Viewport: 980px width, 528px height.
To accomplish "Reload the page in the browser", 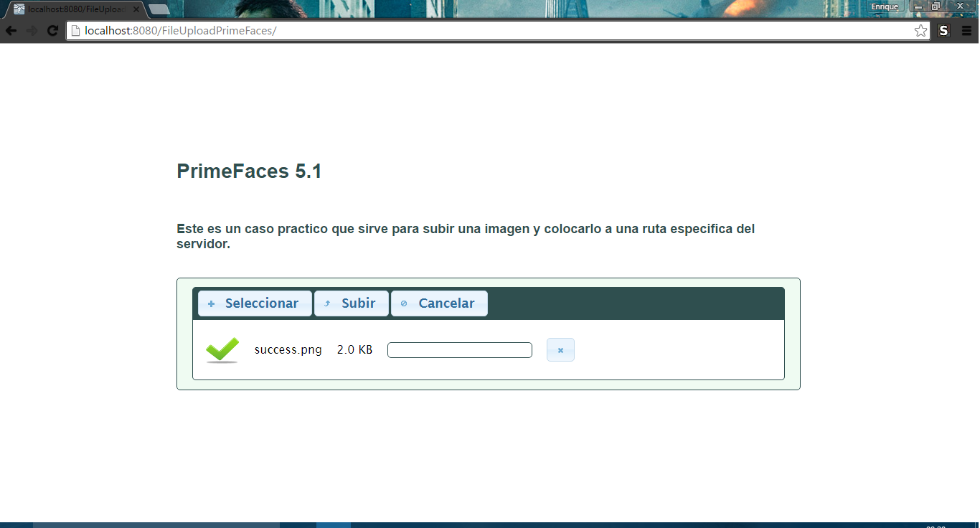I will click(52, 31).
